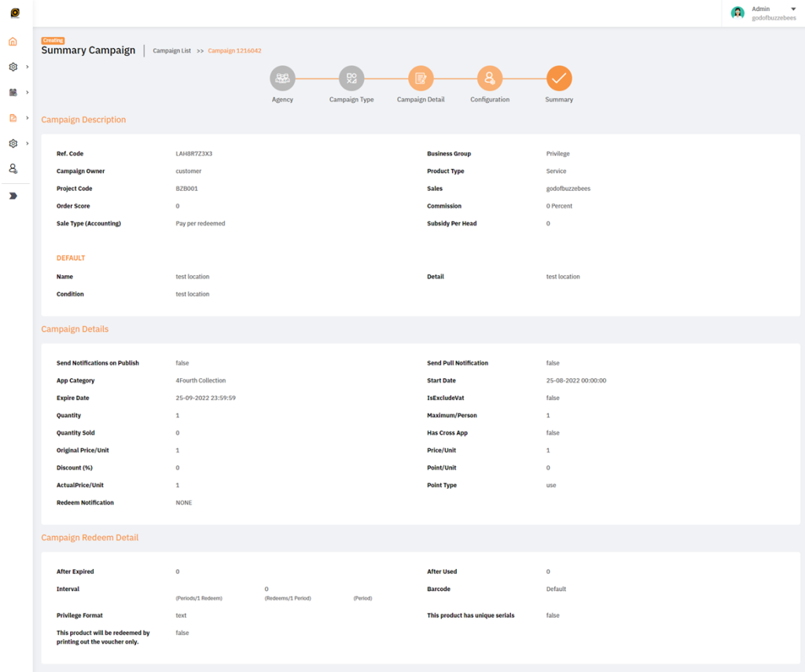The height and width of the screenshot is (672, 805).
Task: Navigate using the Campaign List breadcrumb link
Action: pyautogui.click(x=171, y=50)
